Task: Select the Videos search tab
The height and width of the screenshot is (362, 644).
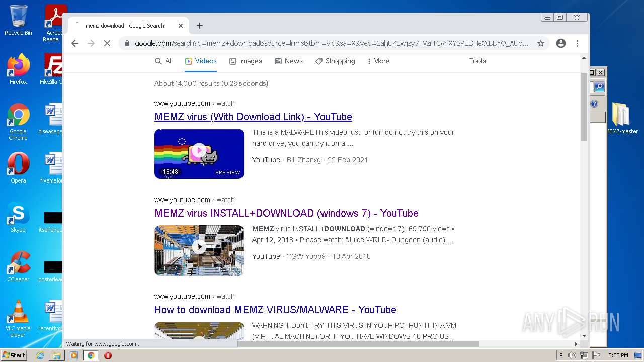Action: (201, 61)
